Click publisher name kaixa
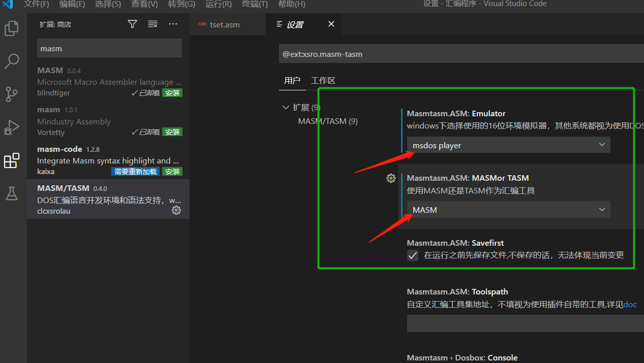The width and height of the screenshot is (644, 363). point(46,172)
